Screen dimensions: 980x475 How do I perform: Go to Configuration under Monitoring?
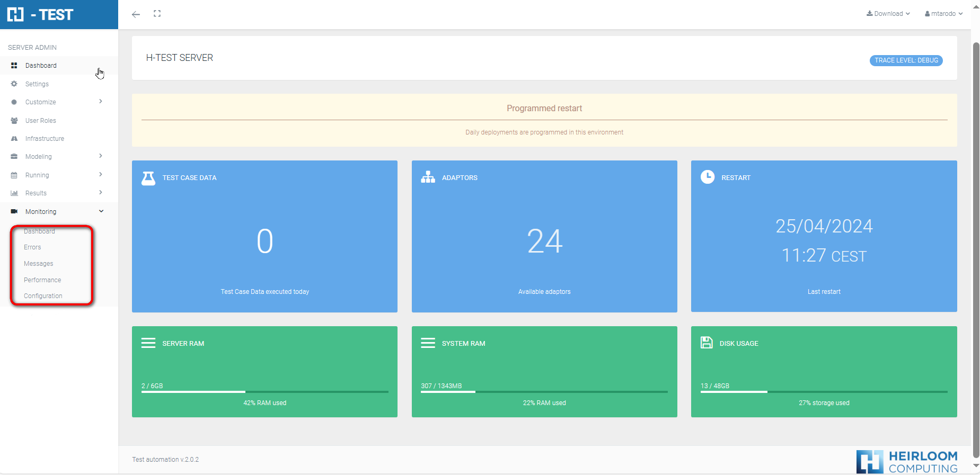click(x=43, y=296)
